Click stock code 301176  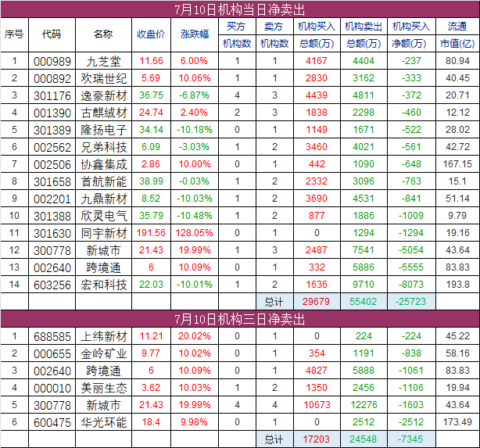52,95
